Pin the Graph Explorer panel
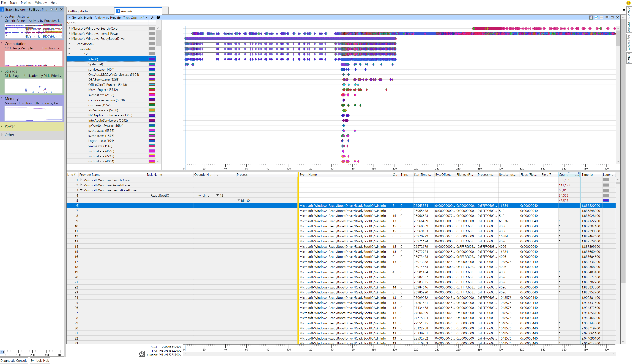The width and height of the screenshot is (633, 364). pos(57,9)
